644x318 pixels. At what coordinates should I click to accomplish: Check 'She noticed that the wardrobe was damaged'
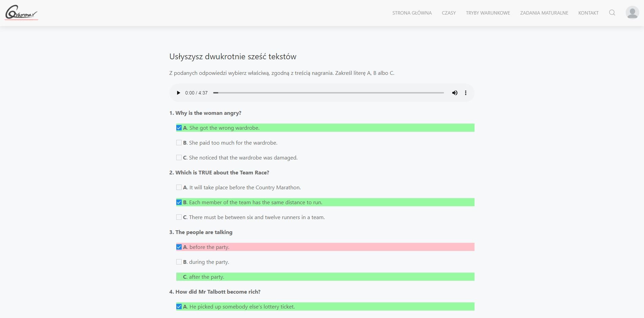179,158
